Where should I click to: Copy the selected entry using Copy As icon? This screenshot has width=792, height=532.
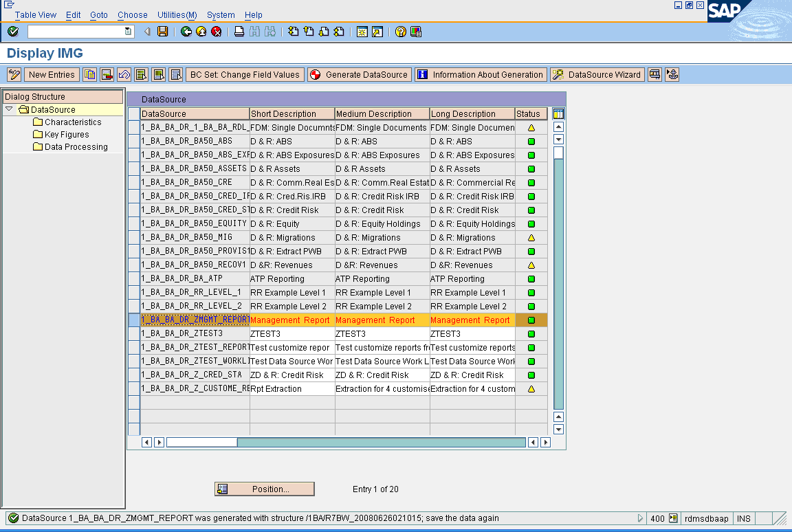(90, 74)
